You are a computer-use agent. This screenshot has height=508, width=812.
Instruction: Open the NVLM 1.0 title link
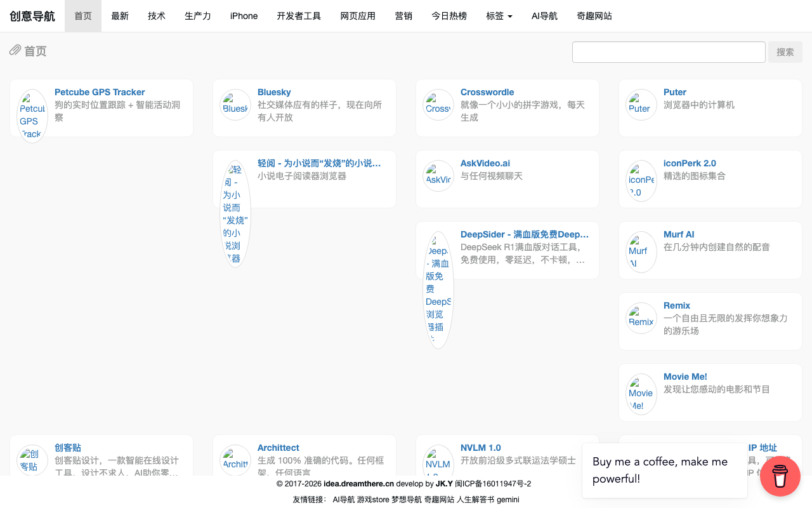(481, 448)
